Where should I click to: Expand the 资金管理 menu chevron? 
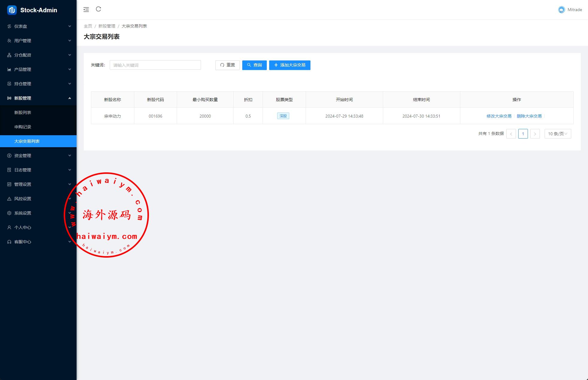coord(70,156)
